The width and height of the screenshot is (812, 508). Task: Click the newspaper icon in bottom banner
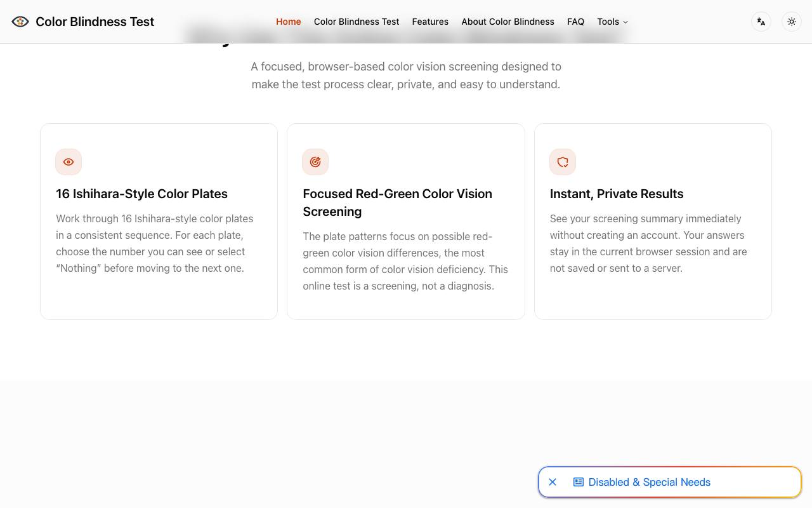(x=579, y=482)
